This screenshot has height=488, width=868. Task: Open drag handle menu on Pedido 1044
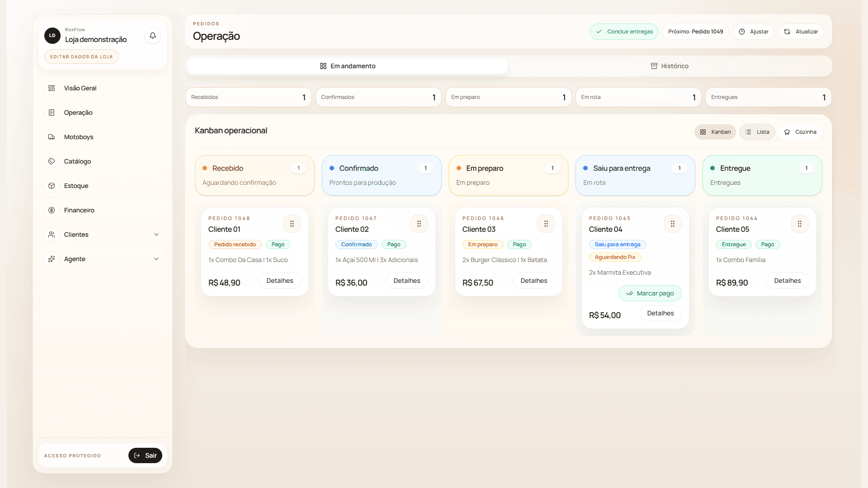pyautogui.click(x=800, y=224)
